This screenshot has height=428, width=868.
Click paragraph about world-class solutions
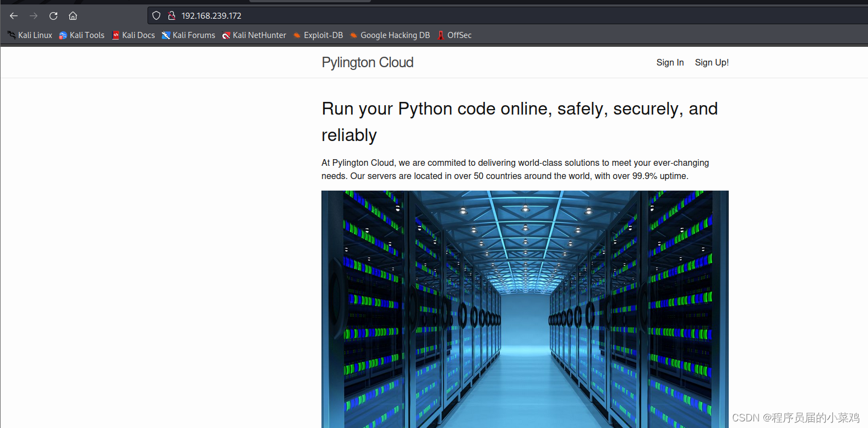tap(515, 170)
